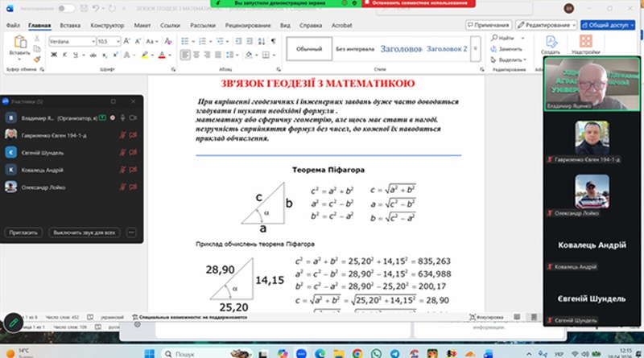Align text to center in the paragraph group
The image size is (644, 358).
[x=196, y=55]
